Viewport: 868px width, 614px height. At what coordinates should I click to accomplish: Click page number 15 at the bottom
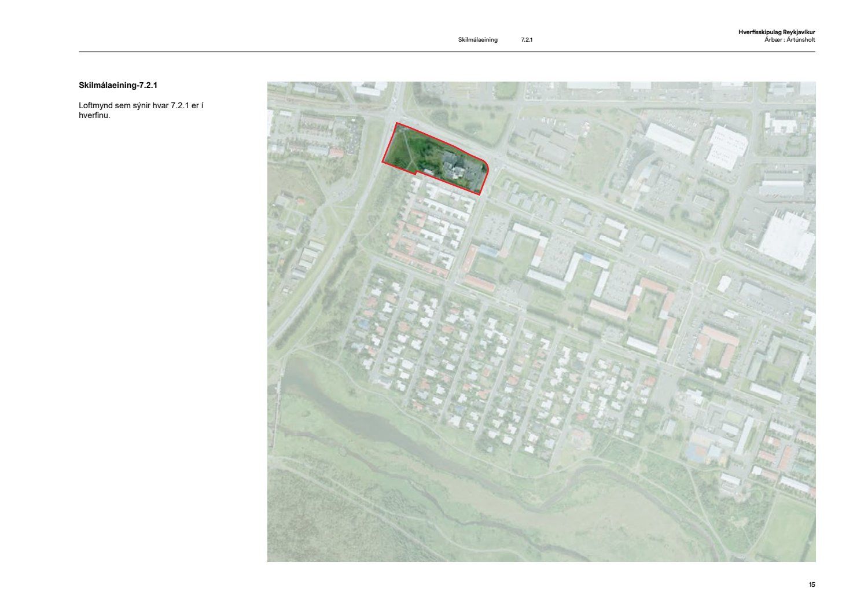(x=812, y=584)
